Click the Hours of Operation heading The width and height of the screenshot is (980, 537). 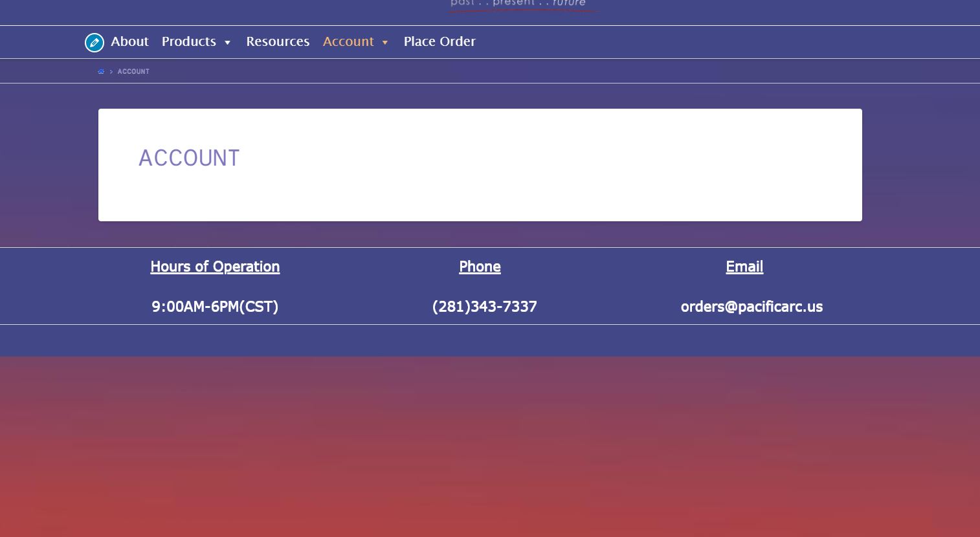coord(215,267)
